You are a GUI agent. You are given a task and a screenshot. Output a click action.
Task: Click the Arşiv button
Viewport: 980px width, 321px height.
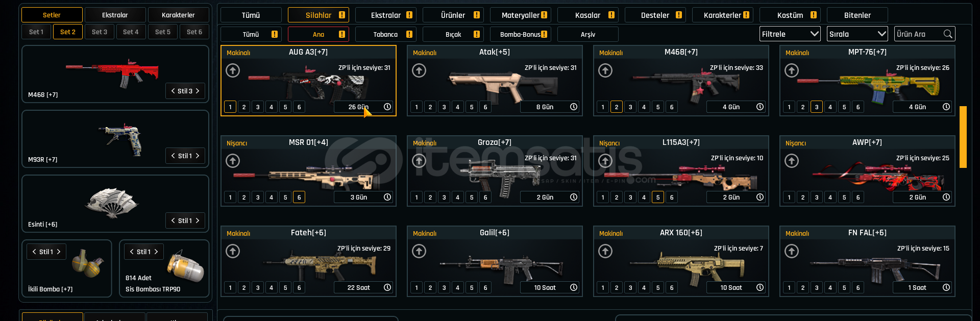587,34
